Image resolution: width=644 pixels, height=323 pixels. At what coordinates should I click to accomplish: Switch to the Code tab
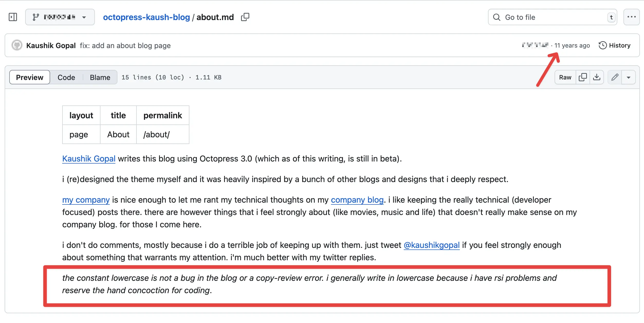(66, 77)
